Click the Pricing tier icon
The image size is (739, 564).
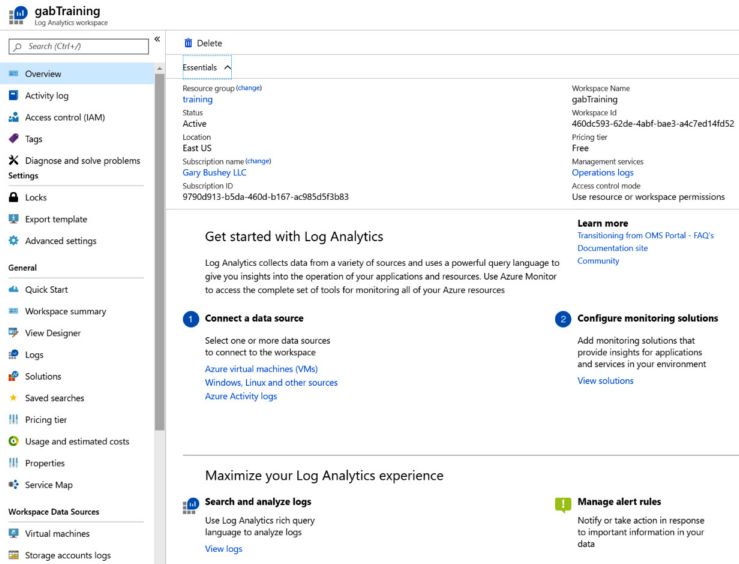14,419
